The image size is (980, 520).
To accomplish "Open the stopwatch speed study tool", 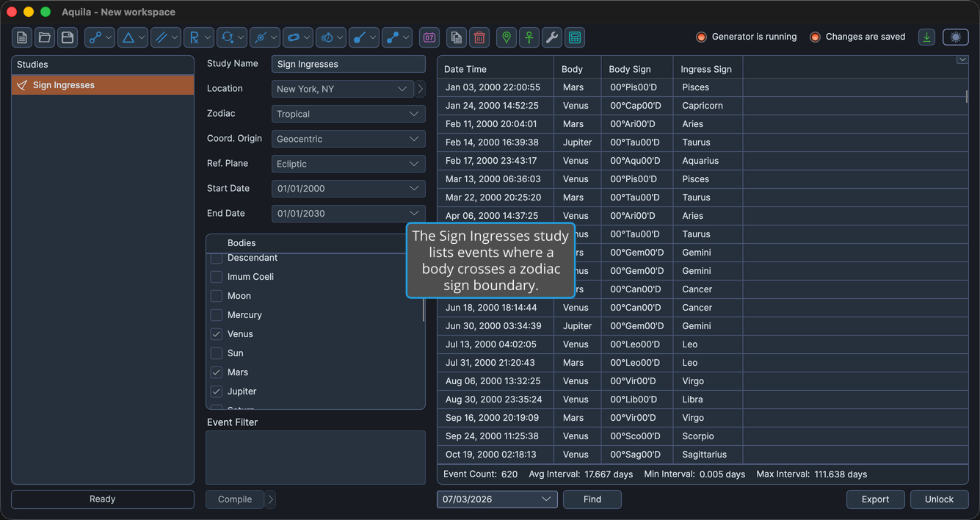I will coord(331,37).
